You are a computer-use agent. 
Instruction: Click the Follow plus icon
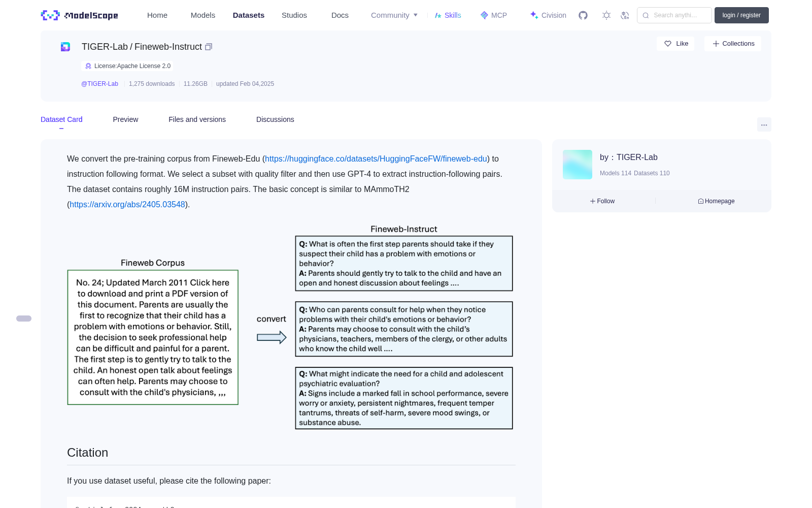click(x=593, y=201)
